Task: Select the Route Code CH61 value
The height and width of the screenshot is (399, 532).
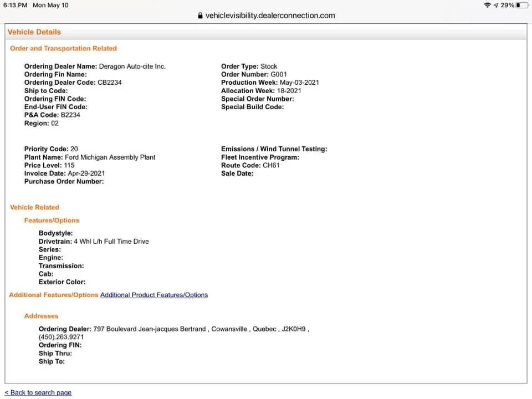Action: (x=271, y=165)
